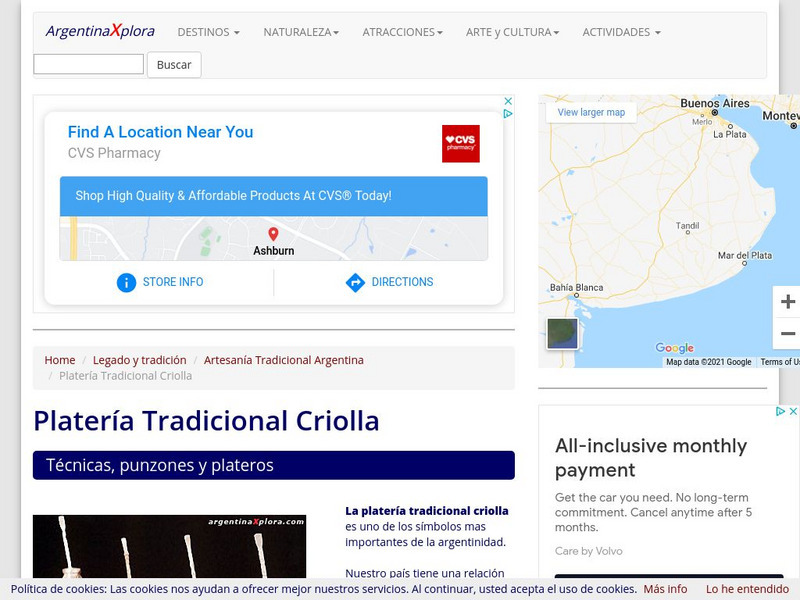
Task: Zoom in the map with plus button
Action: point(787,302)
